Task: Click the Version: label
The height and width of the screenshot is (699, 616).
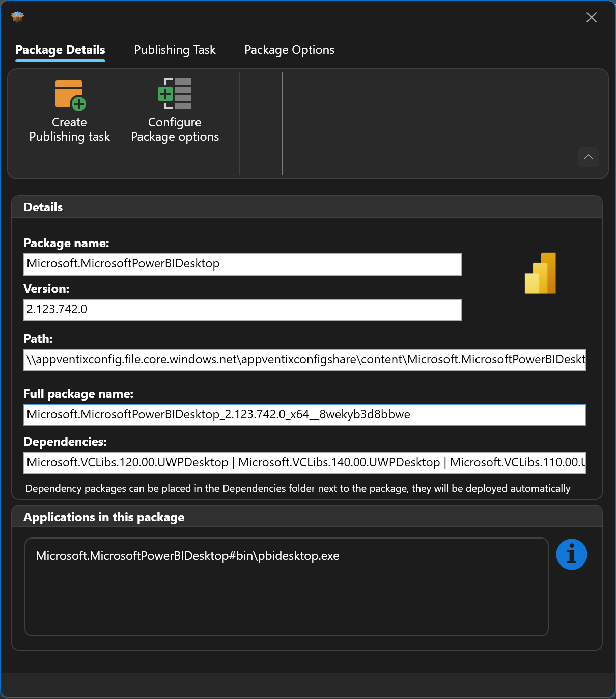Action: (46, 289)
